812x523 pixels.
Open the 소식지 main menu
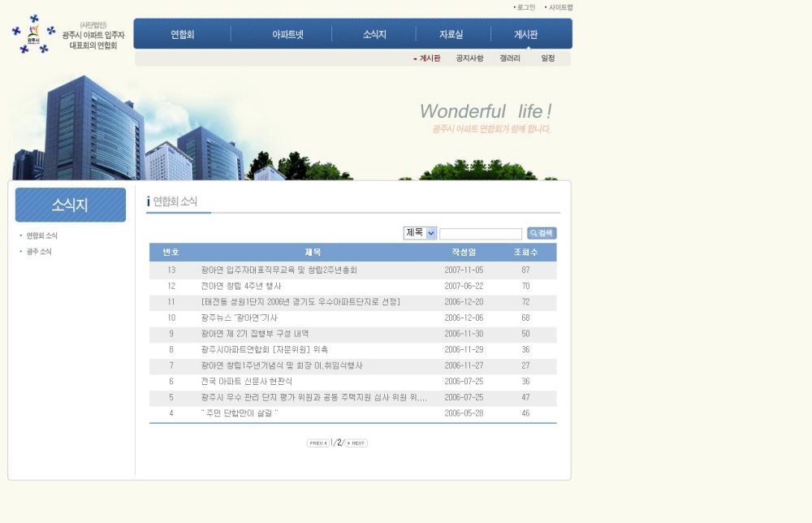click(x=374, y=35)
